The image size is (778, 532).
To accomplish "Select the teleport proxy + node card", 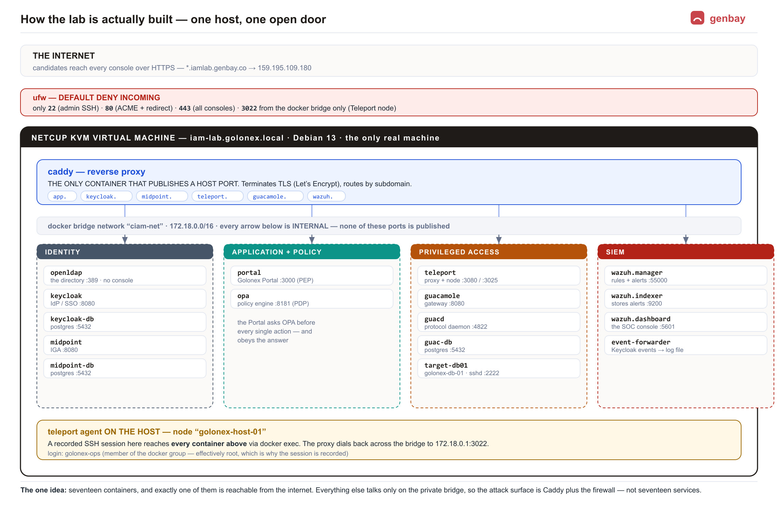I will [x=499, y=276].
